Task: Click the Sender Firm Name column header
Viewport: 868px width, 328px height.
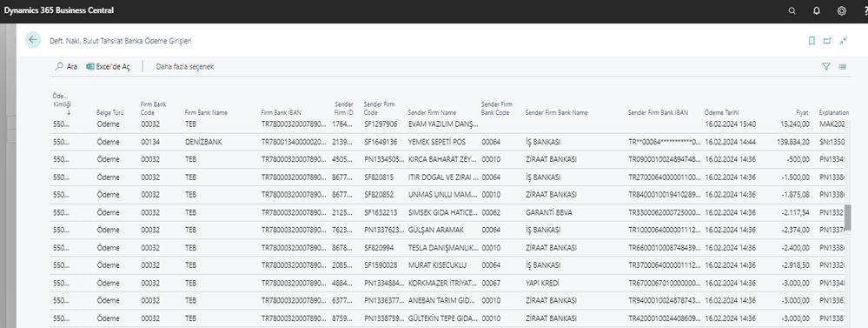Action: point(432,112)
